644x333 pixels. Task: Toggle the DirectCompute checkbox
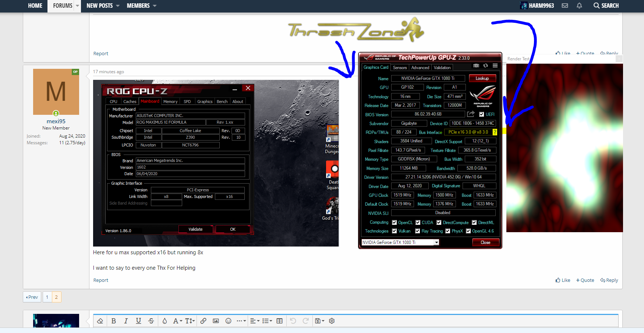point(439,223)
